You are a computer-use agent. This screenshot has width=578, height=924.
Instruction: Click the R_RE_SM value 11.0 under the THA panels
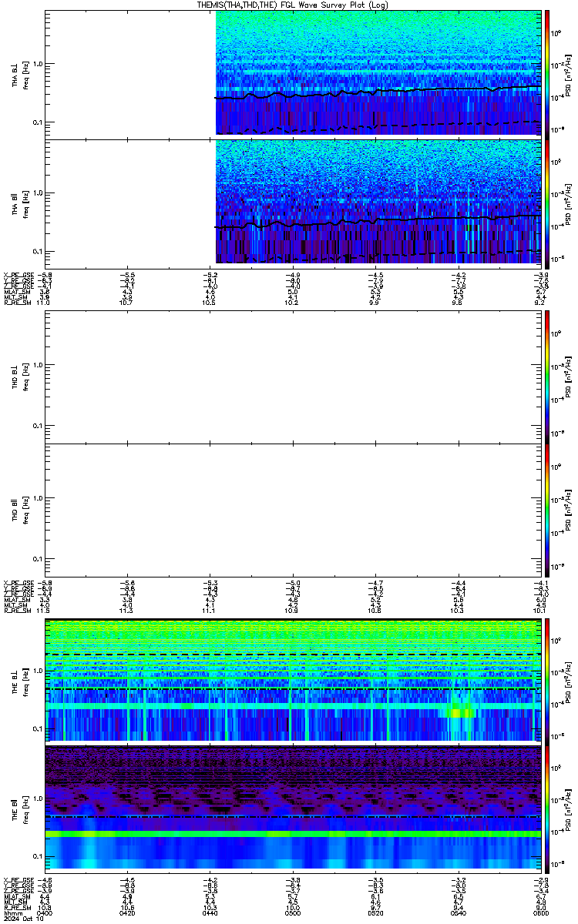[45, 303]
